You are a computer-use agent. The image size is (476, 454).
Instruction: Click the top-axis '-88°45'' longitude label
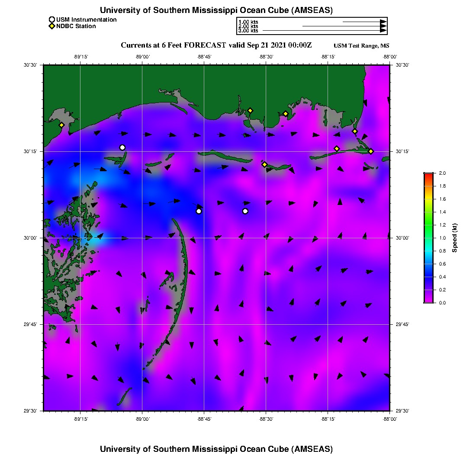point(204,57)
